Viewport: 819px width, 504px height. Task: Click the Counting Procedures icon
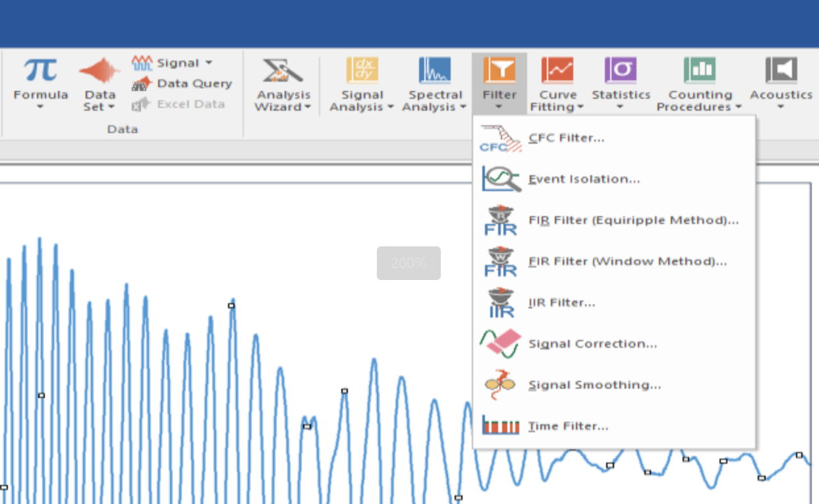pos(700,70)
